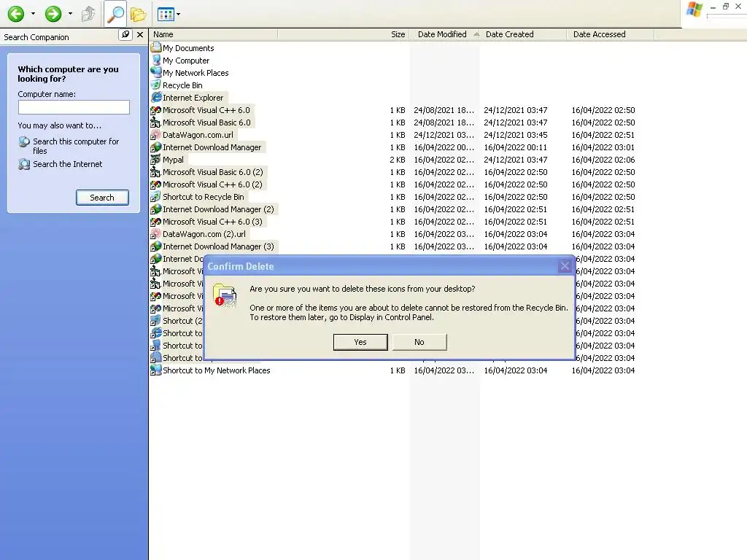
Task: Select Internet Download Manager (3) icon
Action: pyautogui.click(x=156, y=246)
